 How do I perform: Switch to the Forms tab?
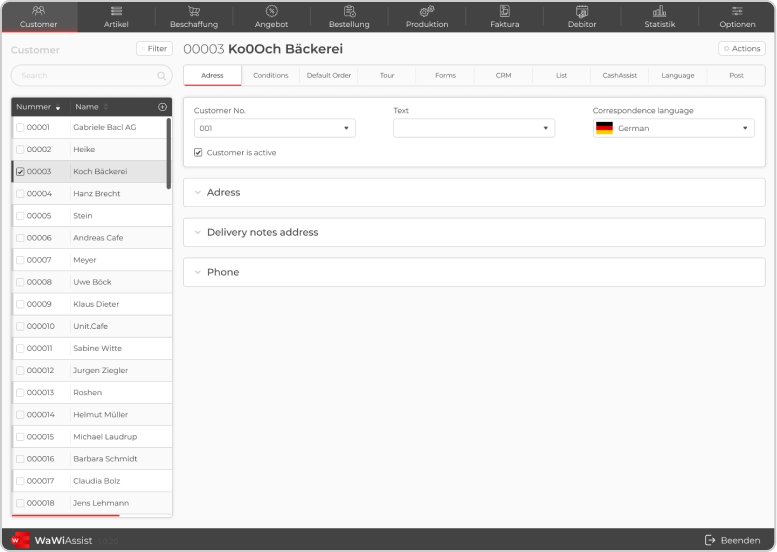point(445,75)
